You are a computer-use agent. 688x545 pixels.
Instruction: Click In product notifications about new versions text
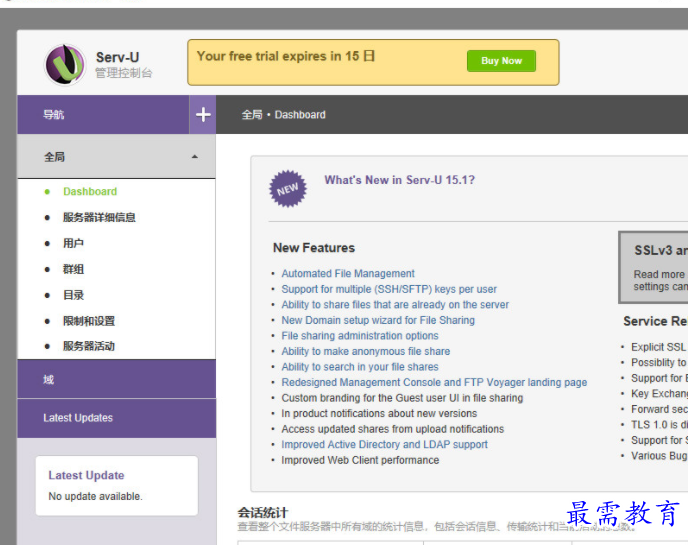[379, 413]
